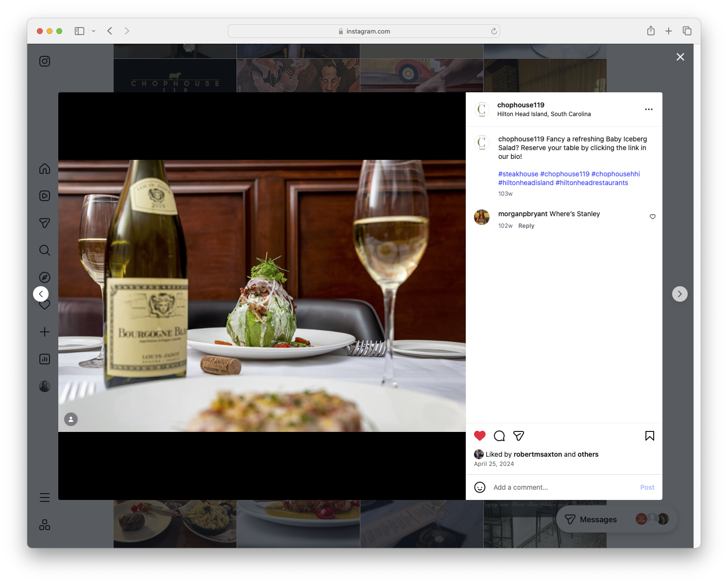Open Direct Messages paper-plane icon in sidebar
The width and height of the screenshot is (728, 584).
[x=44, y=223]
